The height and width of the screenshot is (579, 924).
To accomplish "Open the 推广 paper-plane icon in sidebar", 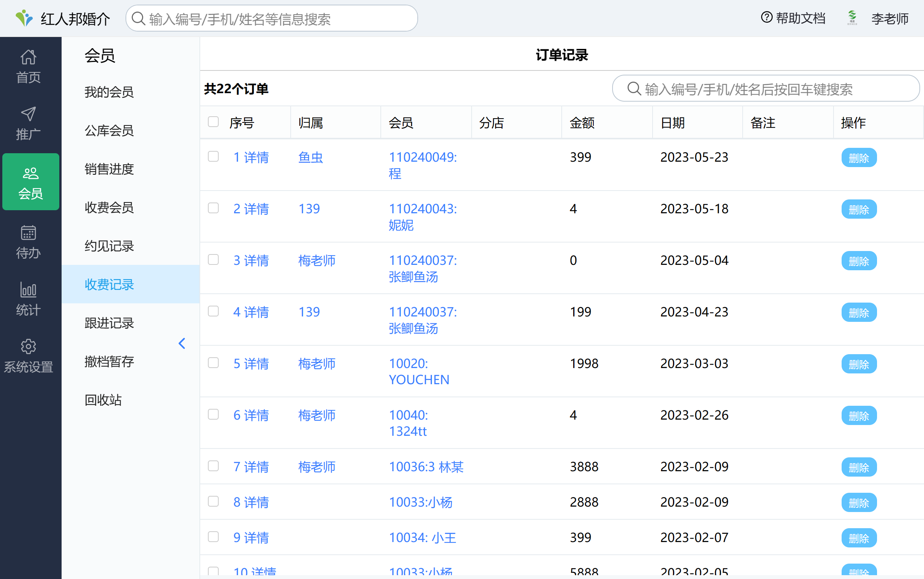I will pyautogui.click(x=28, y=114).
